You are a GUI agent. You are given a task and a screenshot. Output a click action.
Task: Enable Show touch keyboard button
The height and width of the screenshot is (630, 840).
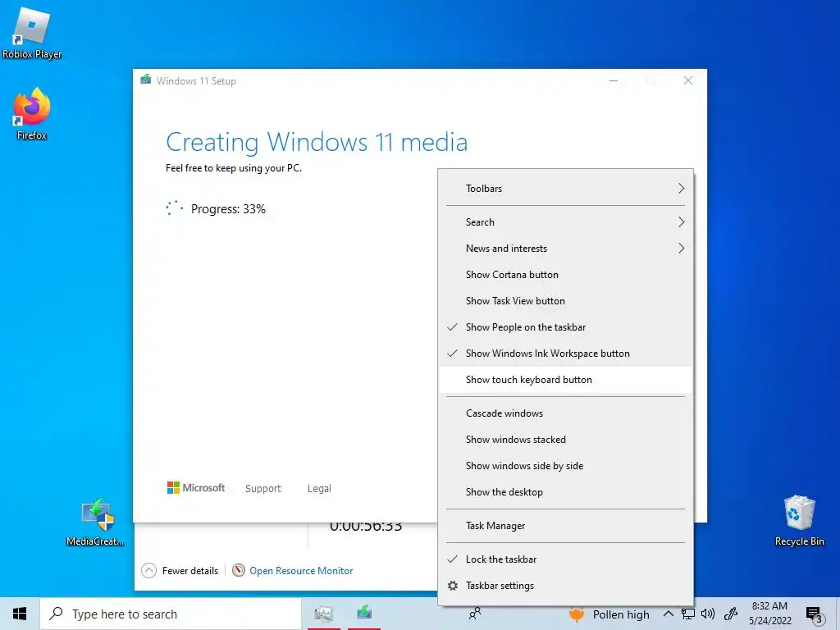[x=566, y=379]
